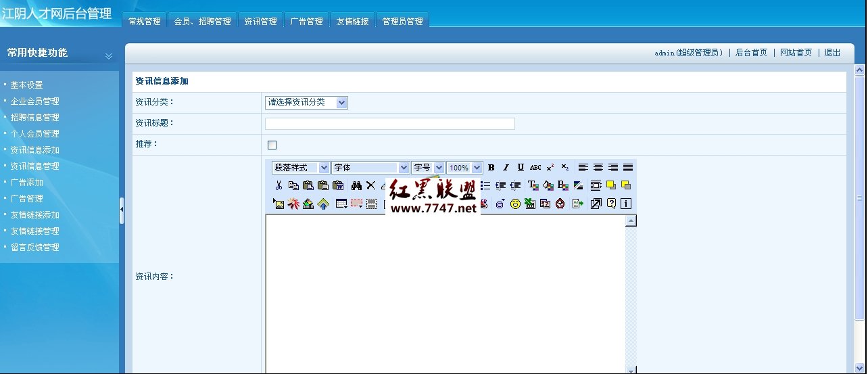Click the insert image icon

279,204
